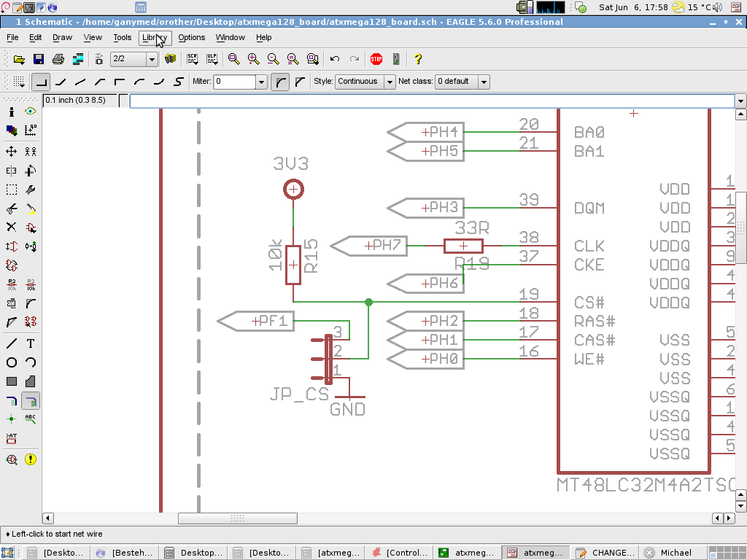Select the Mirror tool
Screen dimensions: 747x560
12,171
